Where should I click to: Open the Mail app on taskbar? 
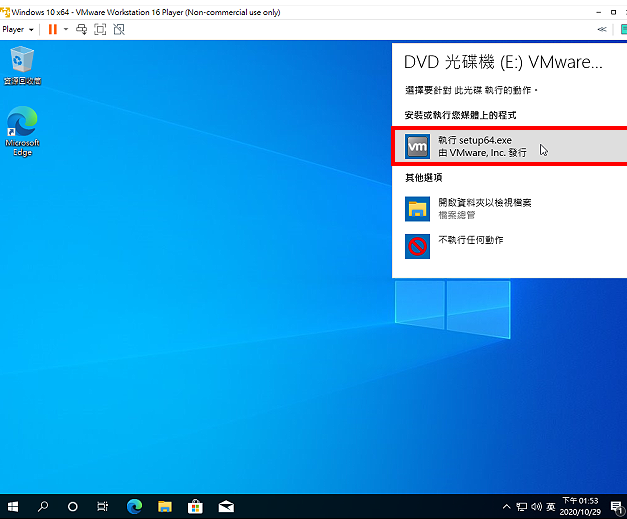226,507
